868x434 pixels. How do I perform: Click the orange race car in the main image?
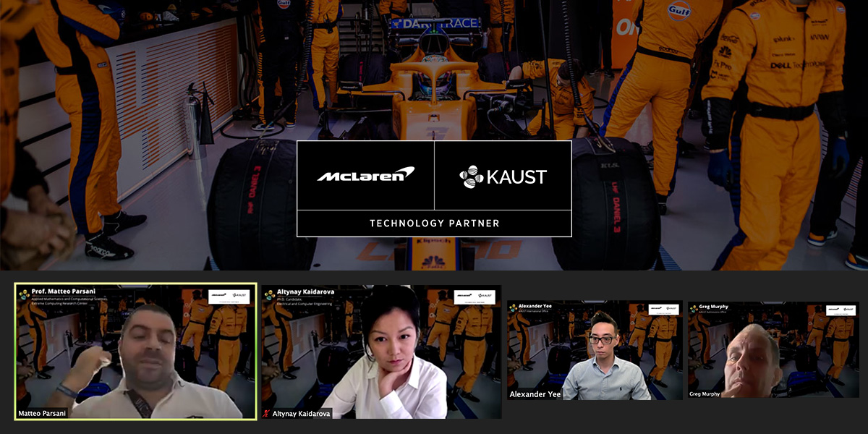433,94
